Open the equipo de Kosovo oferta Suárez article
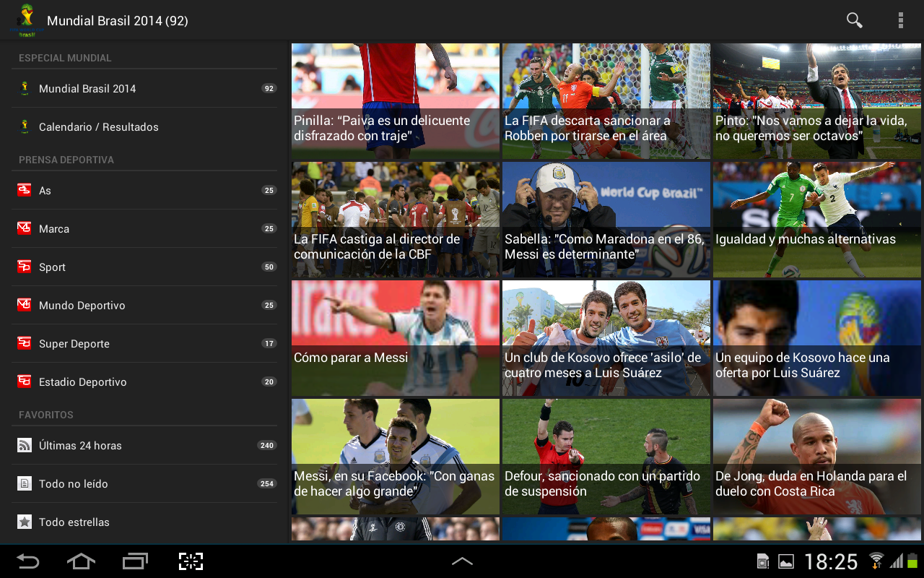The image size is (924, 578). coord(817,338)
